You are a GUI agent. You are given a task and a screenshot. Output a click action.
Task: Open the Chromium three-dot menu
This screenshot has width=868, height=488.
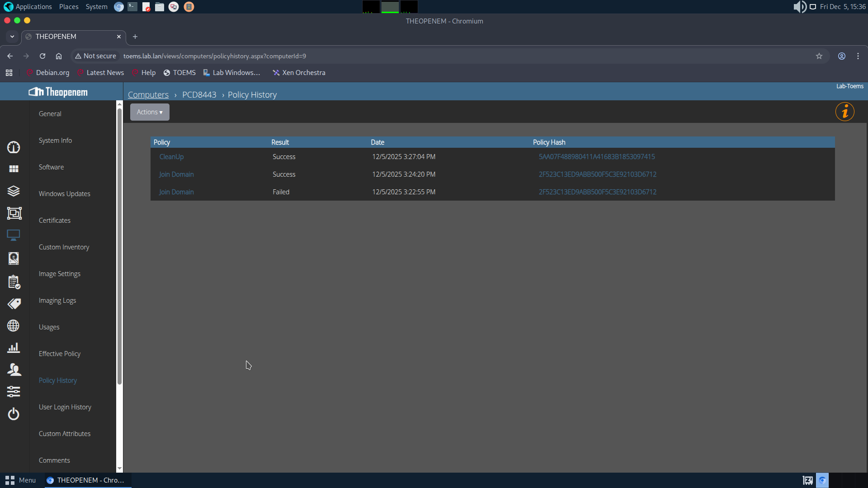click(x=858, y=56)
